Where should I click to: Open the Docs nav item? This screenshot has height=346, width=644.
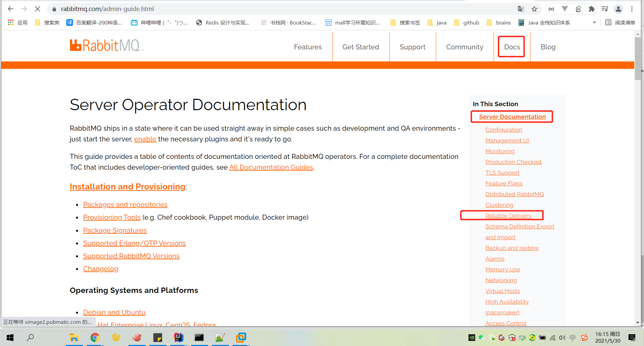[512, 47]
